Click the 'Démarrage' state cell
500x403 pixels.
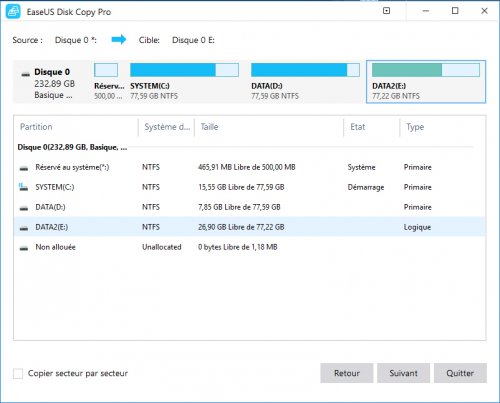point(366,187)
